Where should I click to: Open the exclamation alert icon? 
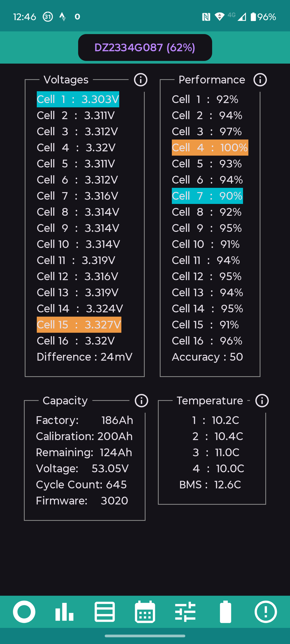[266, 612]
